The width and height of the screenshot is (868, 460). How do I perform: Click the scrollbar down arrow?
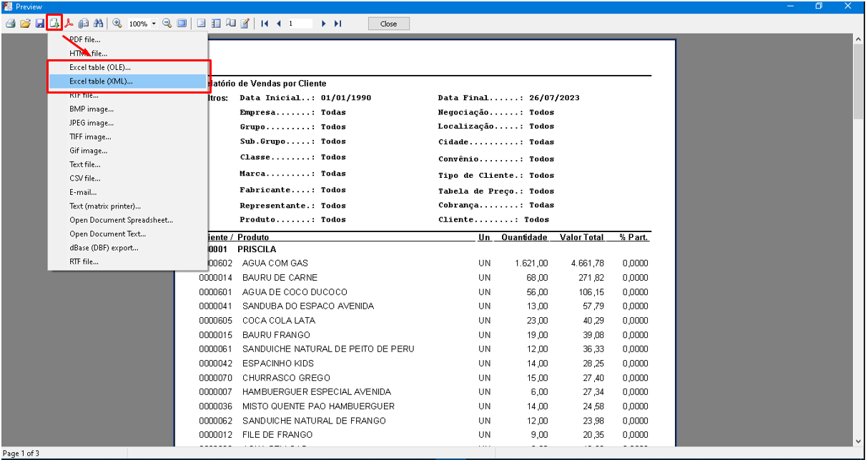[859, 441]
